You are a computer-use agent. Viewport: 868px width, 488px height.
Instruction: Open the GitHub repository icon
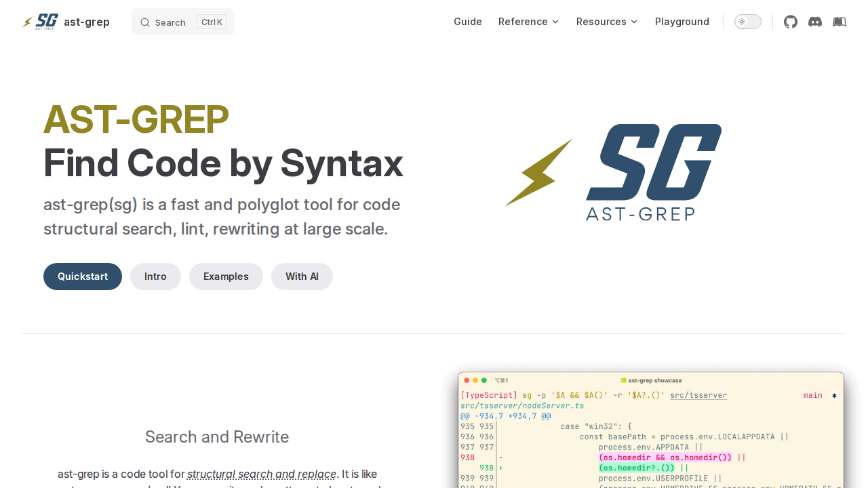791,22
